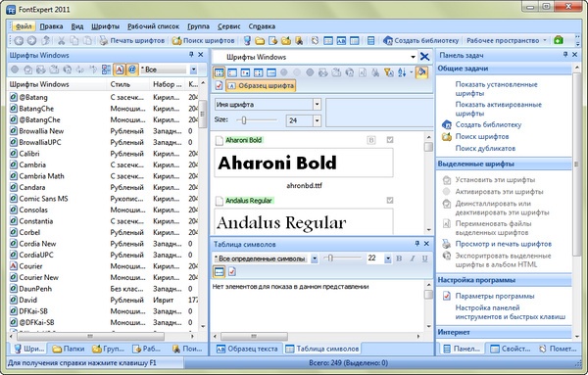Viewport: 588px width, 375px height.
Task: Open the Файл menu
Action: point(24,26)
